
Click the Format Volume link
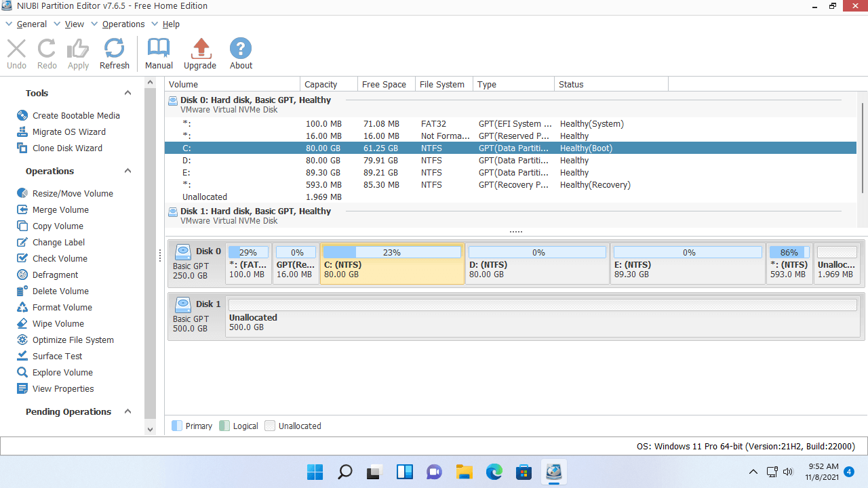click(x=62, y=308)
